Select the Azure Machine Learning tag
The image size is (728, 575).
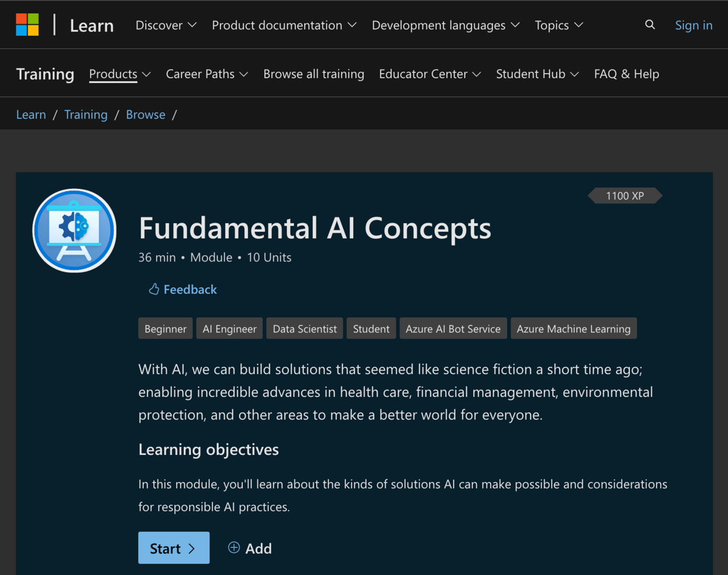tap(574, 329)
